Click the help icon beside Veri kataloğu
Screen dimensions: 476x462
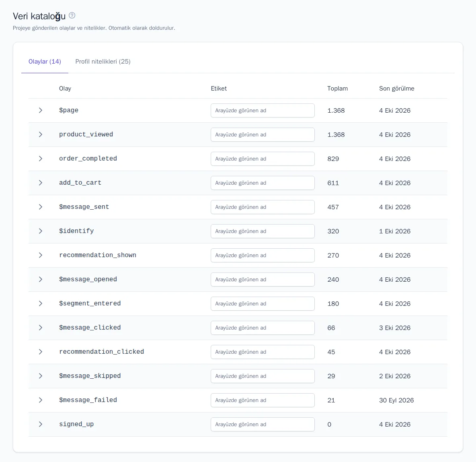pos(72,16)
